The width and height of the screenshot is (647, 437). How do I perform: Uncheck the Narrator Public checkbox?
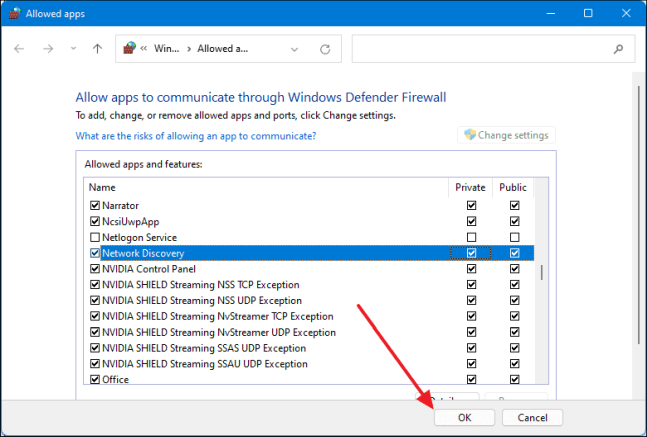point(514,205)
